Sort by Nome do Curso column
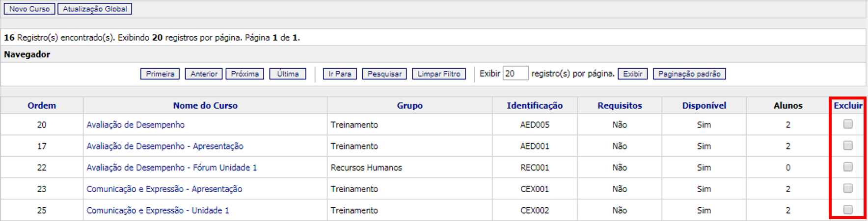Screen dimensions: 868x221 205,105
